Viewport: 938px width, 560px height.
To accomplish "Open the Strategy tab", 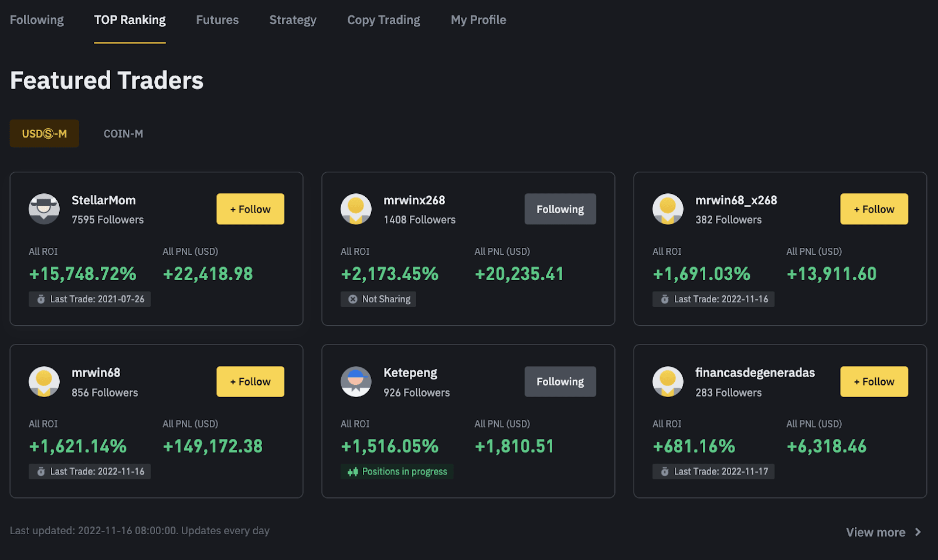I will click(293, 19).
